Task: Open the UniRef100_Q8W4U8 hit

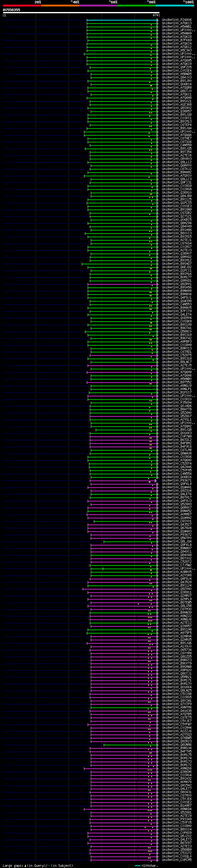Action: coord(177,453)
